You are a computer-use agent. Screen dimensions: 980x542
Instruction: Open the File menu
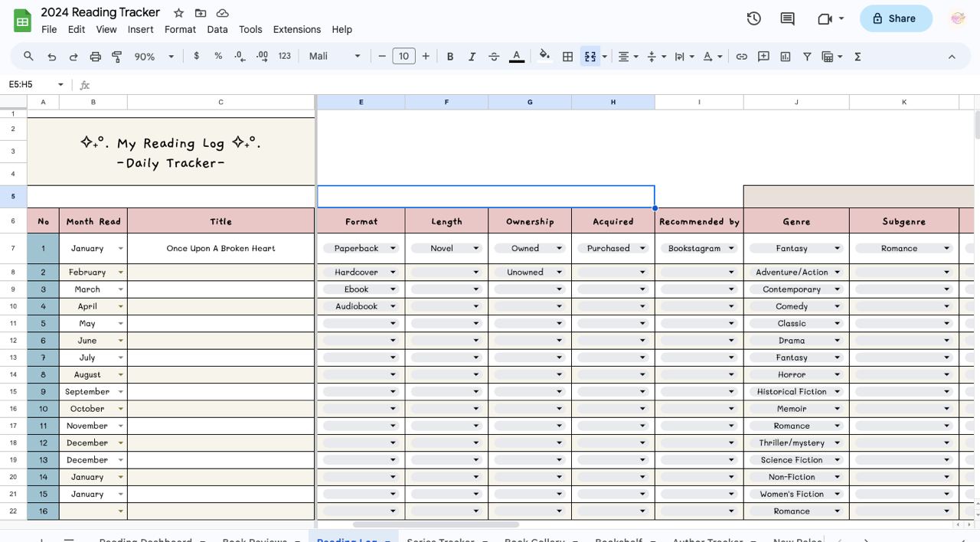(x=49, y=29)
